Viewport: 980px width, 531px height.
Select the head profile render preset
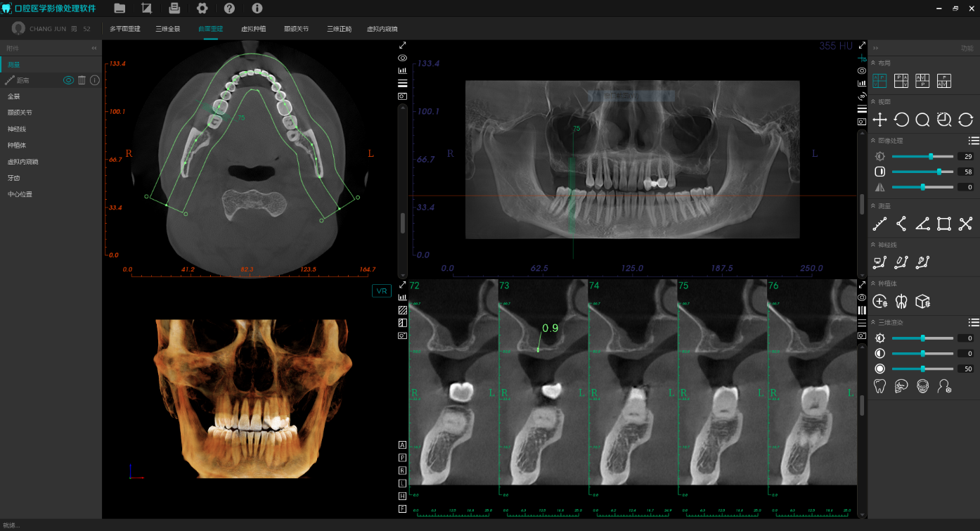pyautogui.click(x=944, y=385)
